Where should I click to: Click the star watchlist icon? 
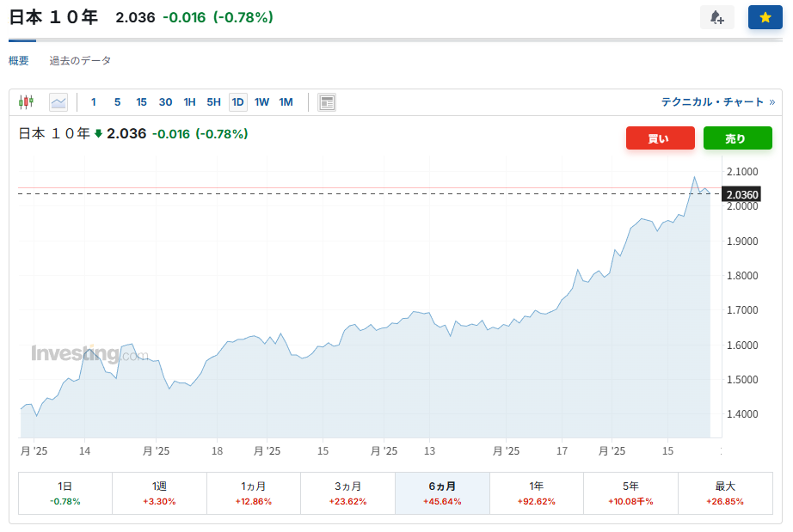(765, 17)
